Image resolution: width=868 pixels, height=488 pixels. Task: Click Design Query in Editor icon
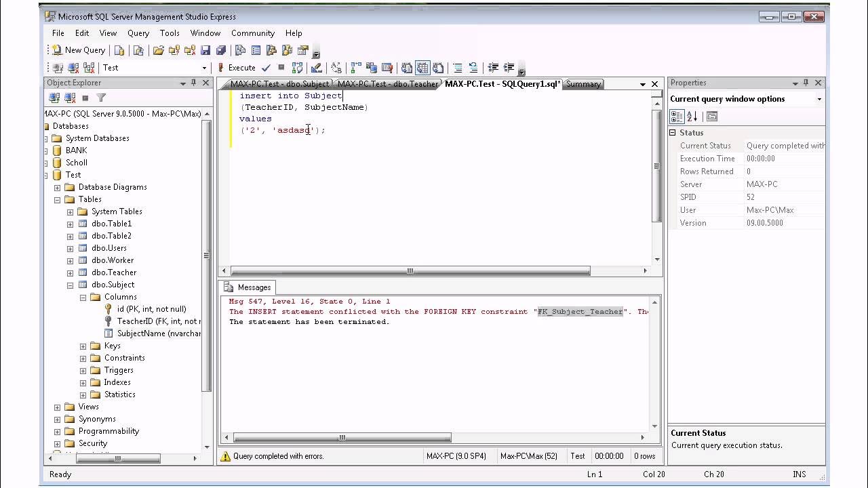click(316, 68)
